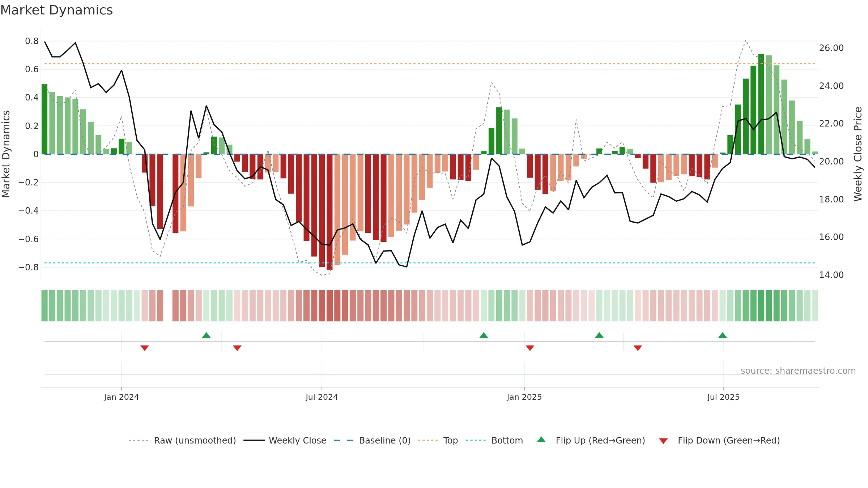The image size is (868, 488).
Task: Click the 14.00 right axis price label
Action: click(831, 275)
